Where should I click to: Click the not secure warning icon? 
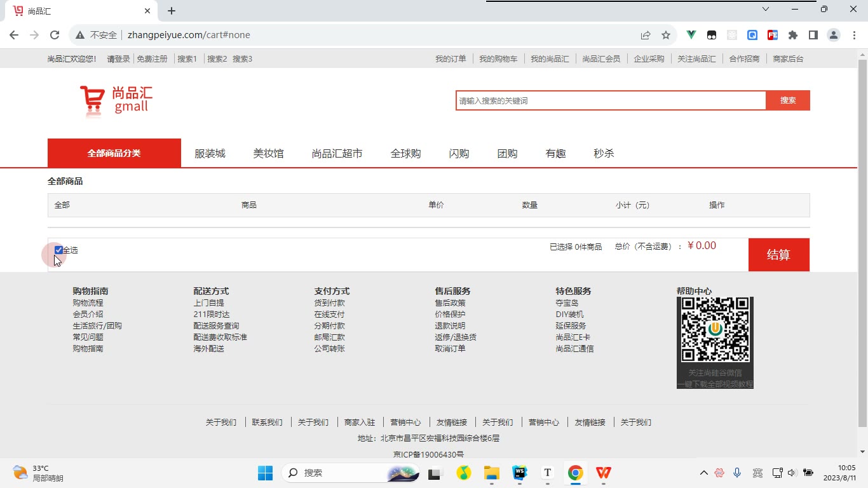click(x=80, y=35)
